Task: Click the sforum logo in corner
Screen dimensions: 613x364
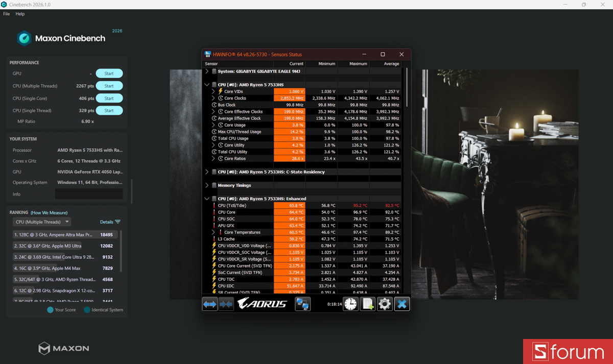Action: [x=568, y=352]
